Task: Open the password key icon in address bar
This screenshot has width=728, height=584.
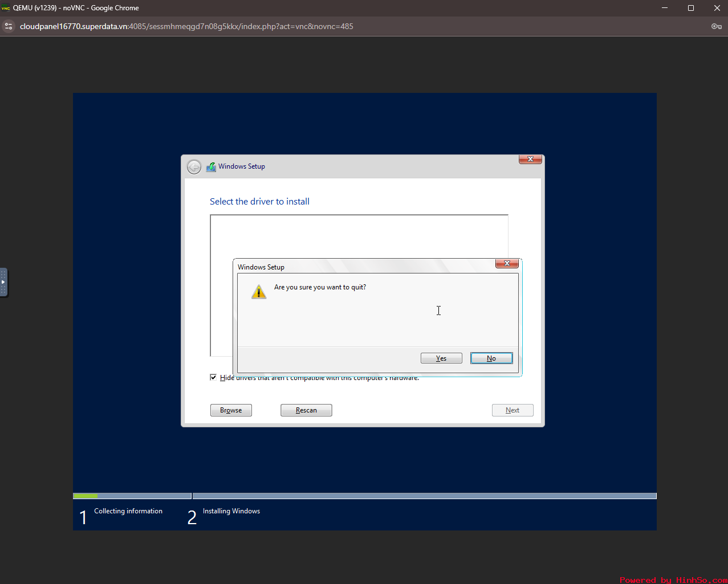Action: pos(717,26)
